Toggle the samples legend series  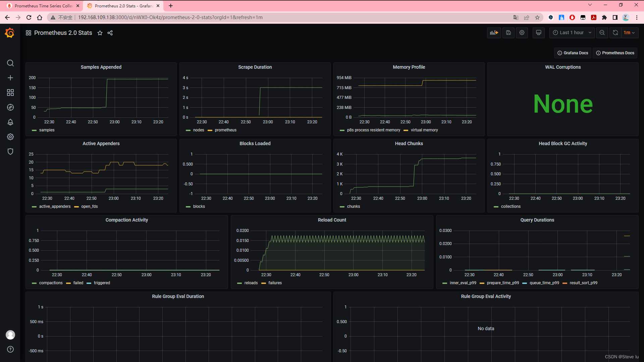(47, 130)
